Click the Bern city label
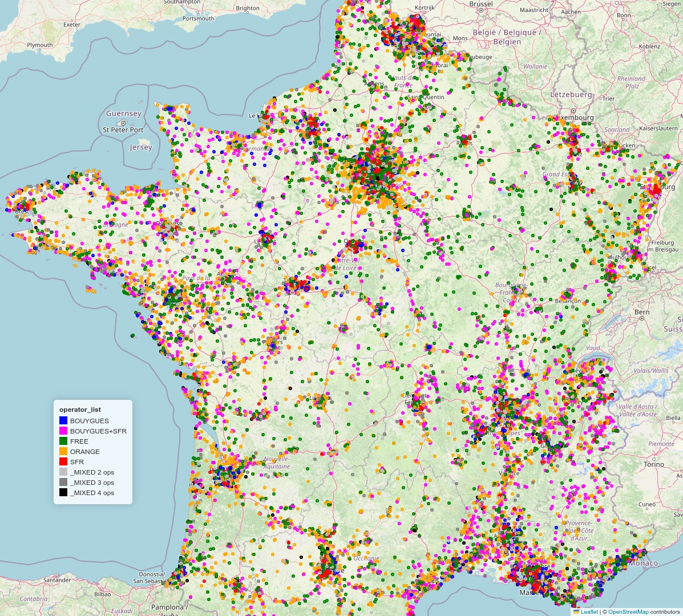Screen dimensions: 683x616 coord(642,312)
